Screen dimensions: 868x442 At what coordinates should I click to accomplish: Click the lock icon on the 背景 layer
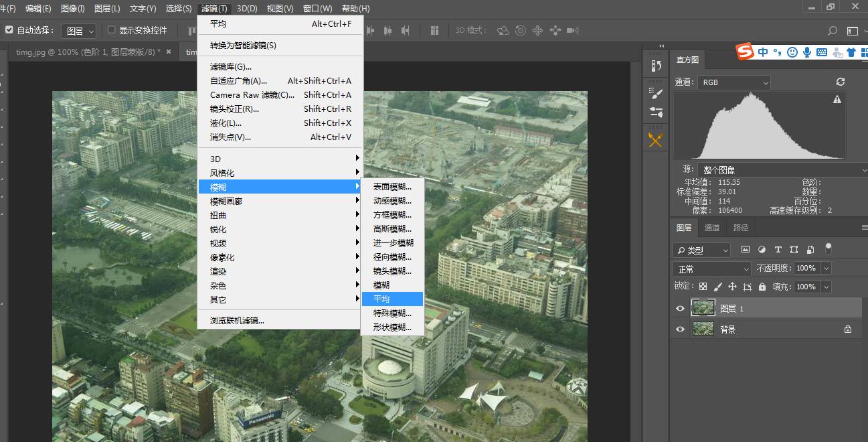(848, 329)
